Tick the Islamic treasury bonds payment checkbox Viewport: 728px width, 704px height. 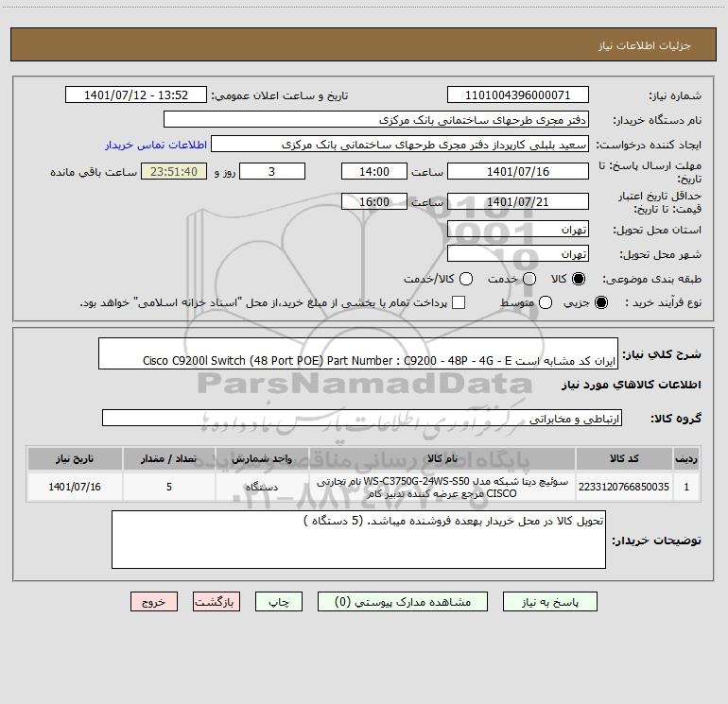point(459,302)
